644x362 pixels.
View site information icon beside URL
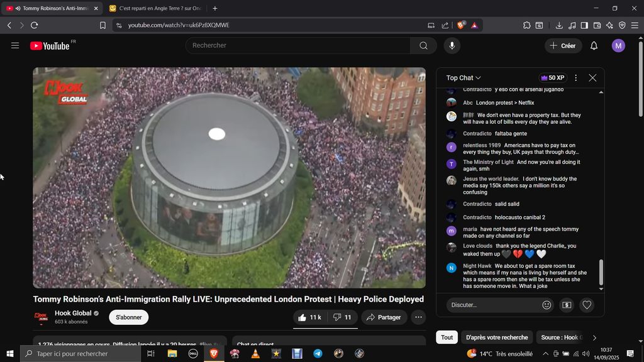(x=119, y=25)
